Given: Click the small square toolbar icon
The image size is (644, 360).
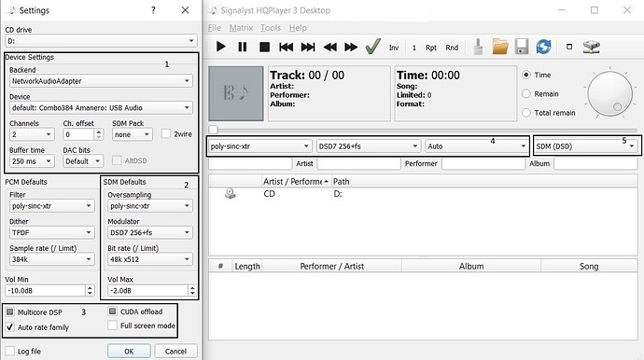Looking at the screenshot, I should tap(568, 47).
